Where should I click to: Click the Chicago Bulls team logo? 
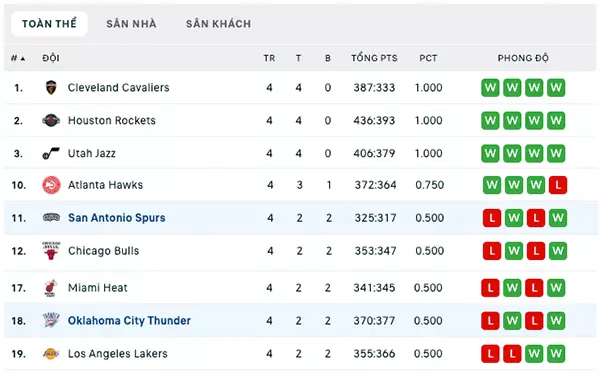coord(51,251)
